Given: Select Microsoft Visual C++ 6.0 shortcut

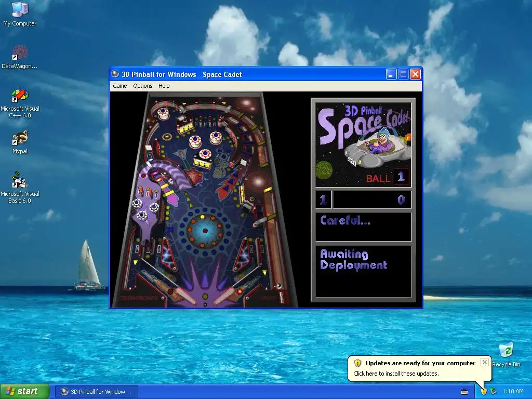Looking at the screenshot, I should [x=20, y=103].
